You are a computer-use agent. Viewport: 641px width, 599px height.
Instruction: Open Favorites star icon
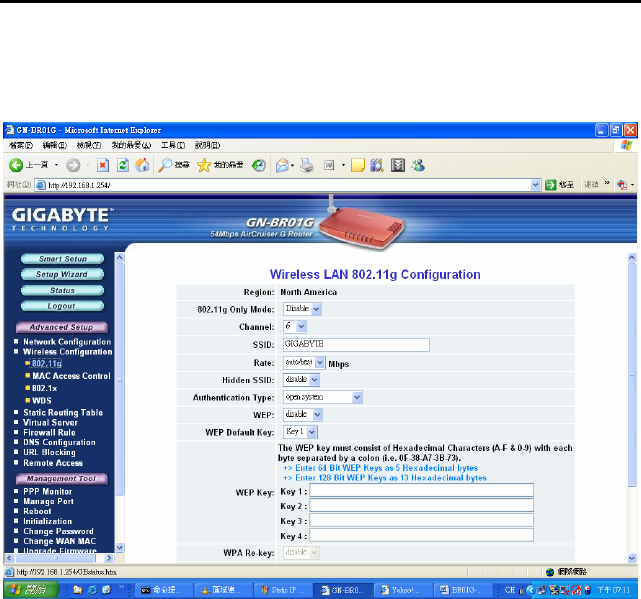[204, 165]
